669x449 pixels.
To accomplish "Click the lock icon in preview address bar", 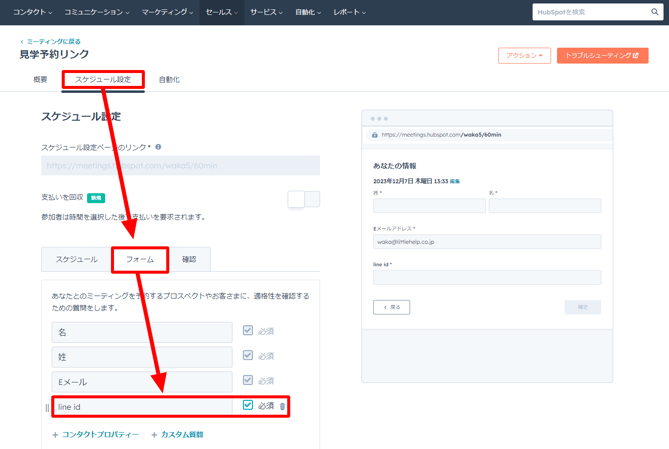I will click(375, 135).
